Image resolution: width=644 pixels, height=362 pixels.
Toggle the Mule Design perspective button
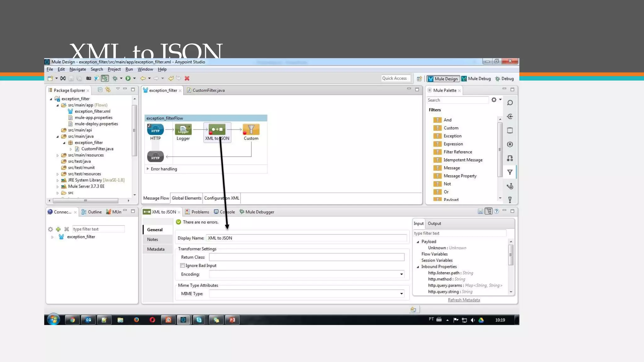point(443,79)
